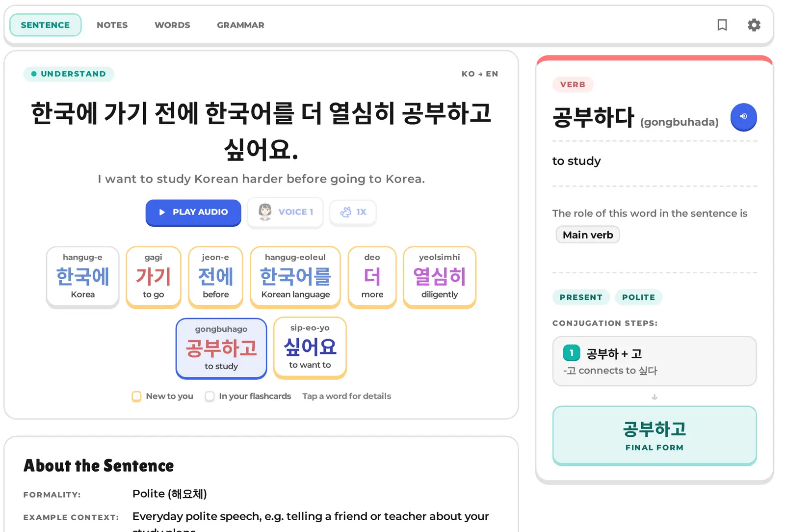Bookmark this sentence with the bookmark icon
Screen dimensions: 785x532
click(x=722, y=25)
